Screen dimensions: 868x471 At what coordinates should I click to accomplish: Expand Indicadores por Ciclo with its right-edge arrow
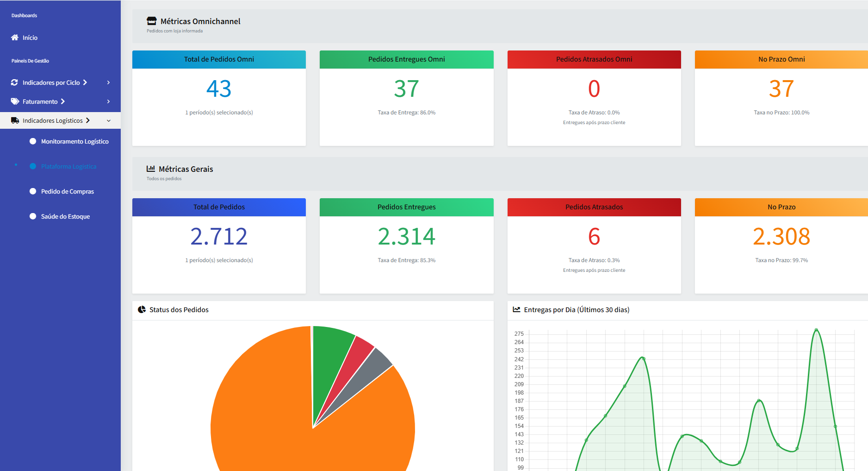pyautogui.click(x=108, y=82)
